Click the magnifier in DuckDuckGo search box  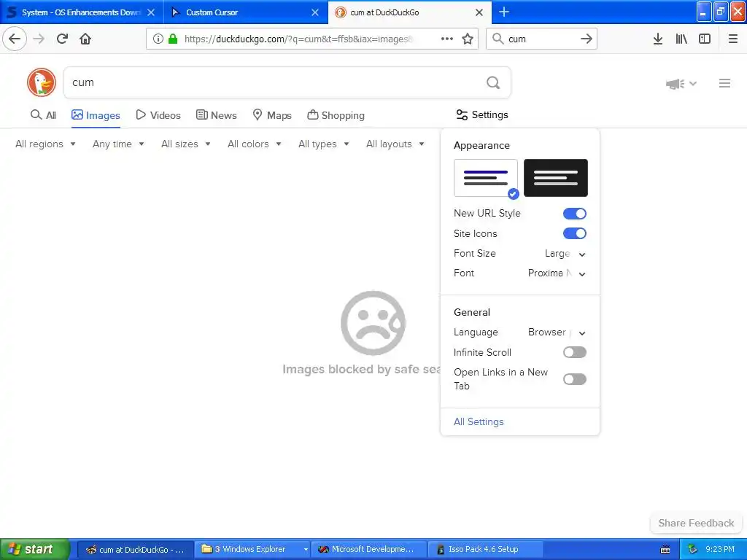click(x=493, y=83)
